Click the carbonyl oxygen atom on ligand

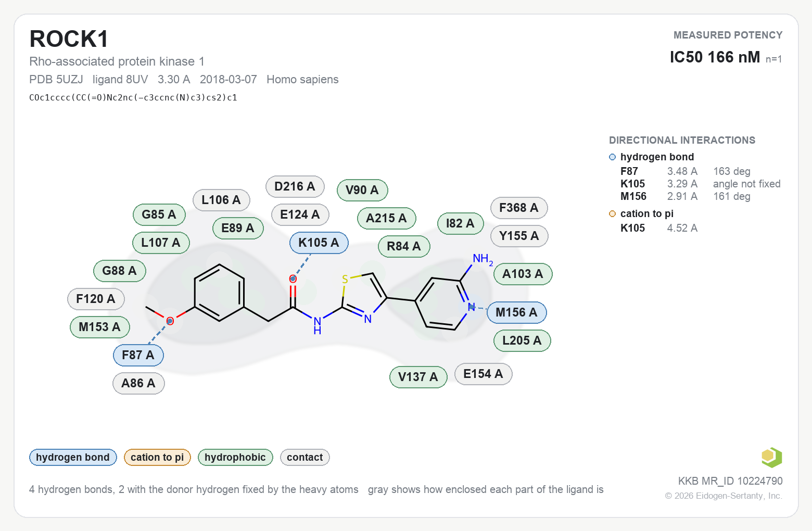point(293,279)
